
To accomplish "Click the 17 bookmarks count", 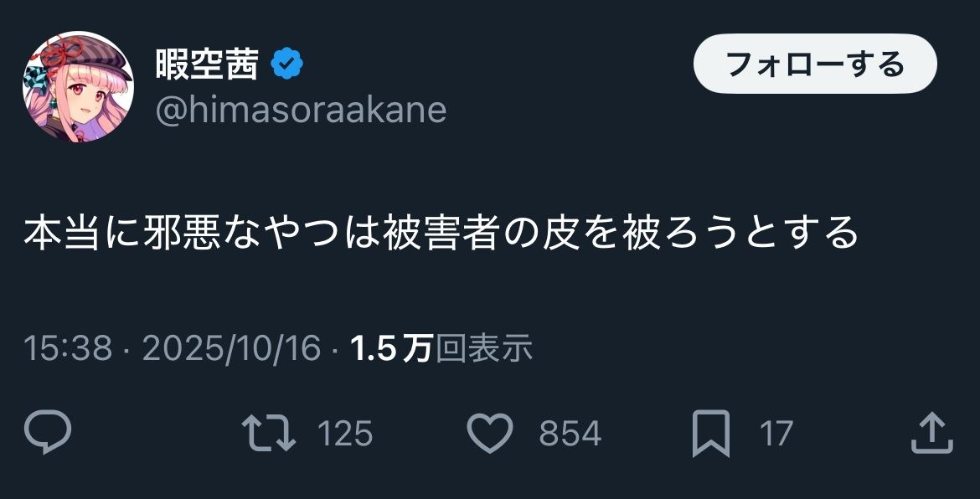I will pos(776,434).
